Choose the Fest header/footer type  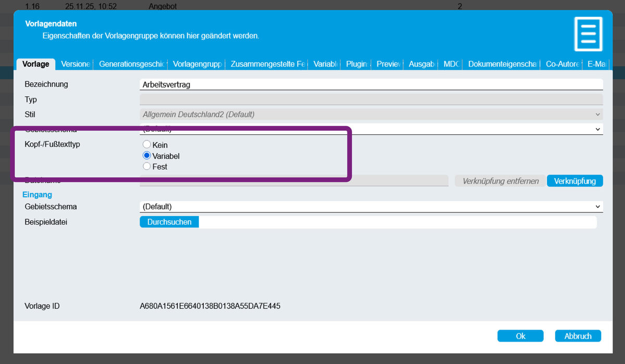[x=147, y=167]
